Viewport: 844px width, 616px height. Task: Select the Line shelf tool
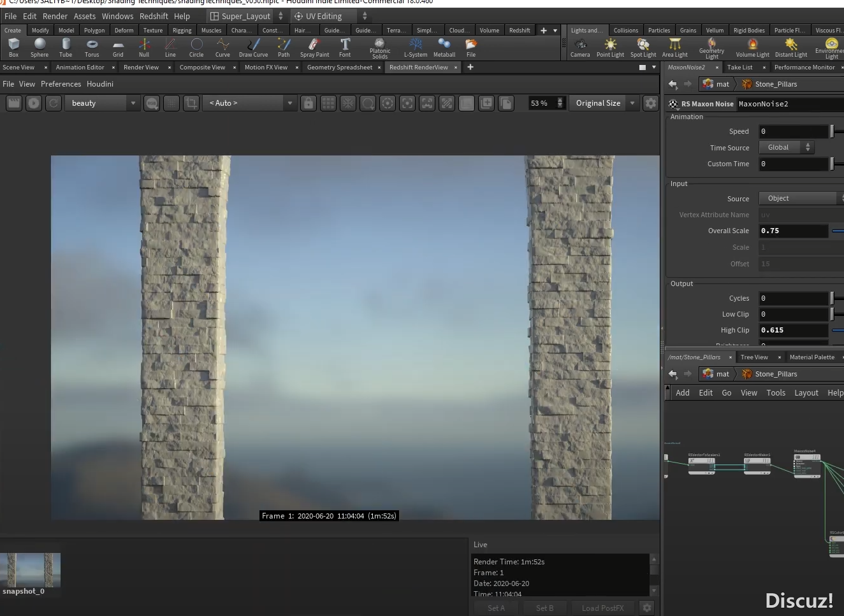click(x=170, y=48)
